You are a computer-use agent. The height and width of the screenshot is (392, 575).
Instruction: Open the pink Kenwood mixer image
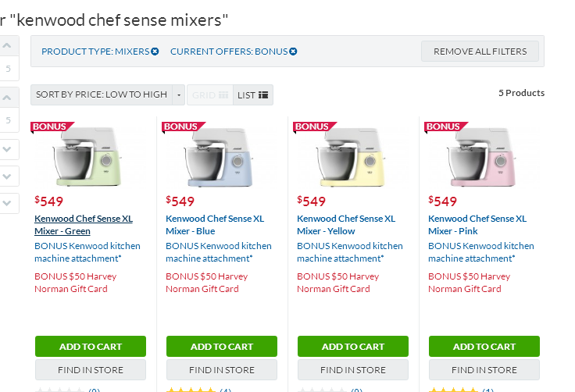[484, 156]
